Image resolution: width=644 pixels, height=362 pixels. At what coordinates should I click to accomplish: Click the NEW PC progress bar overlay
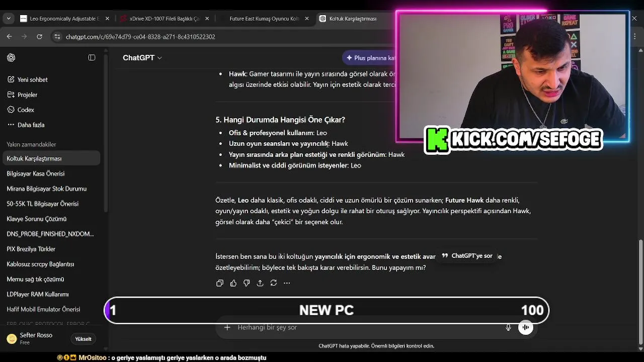327,310
